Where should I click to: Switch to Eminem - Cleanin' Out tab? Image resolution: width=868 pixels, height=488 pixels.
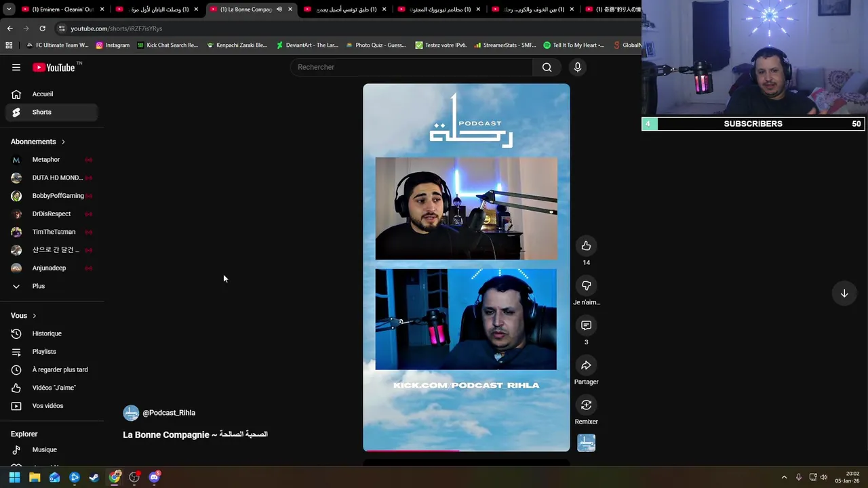click(63, 9)
